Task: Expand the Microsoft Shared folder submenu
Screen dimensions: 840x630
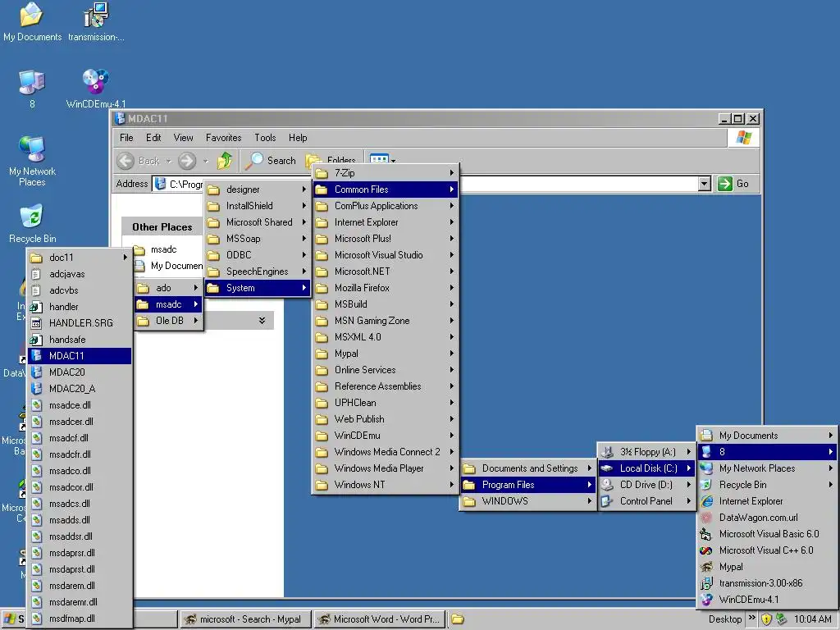Action: click(x=258, y=222)
